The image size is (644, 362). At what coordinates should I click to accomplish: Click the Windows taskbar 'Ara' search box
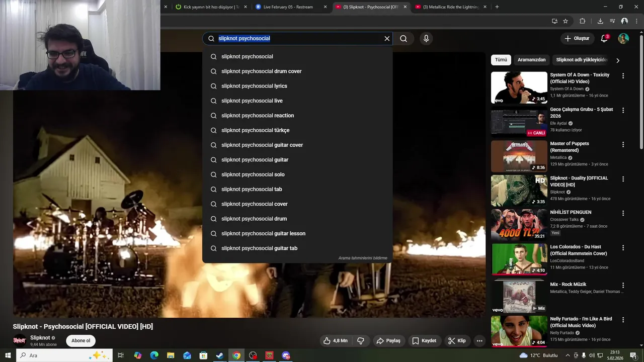coord(63,355)
